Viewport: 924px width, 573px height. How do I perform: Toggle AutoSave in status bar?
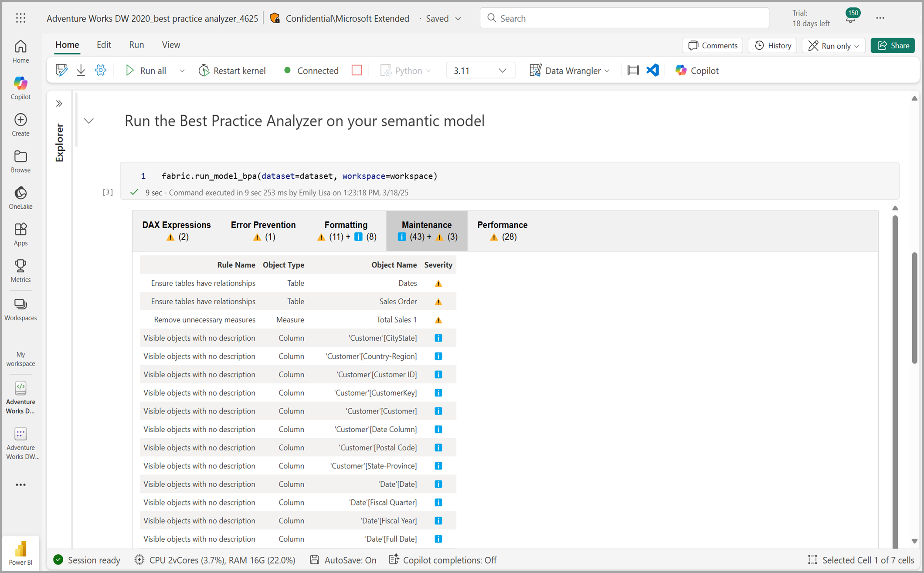pos(343,560)
